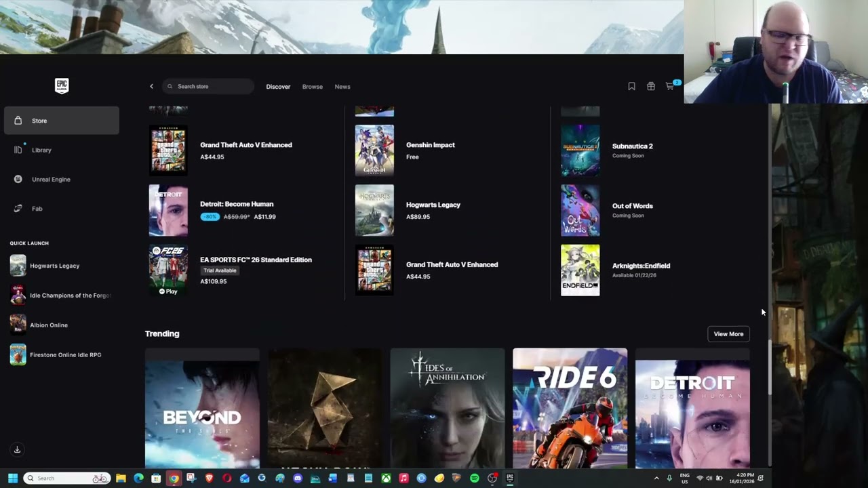Image resolution: width=868 pixels, height=488 pixels.
Task: Open Subnautica 2 list entry
Action: pos(654,150)
